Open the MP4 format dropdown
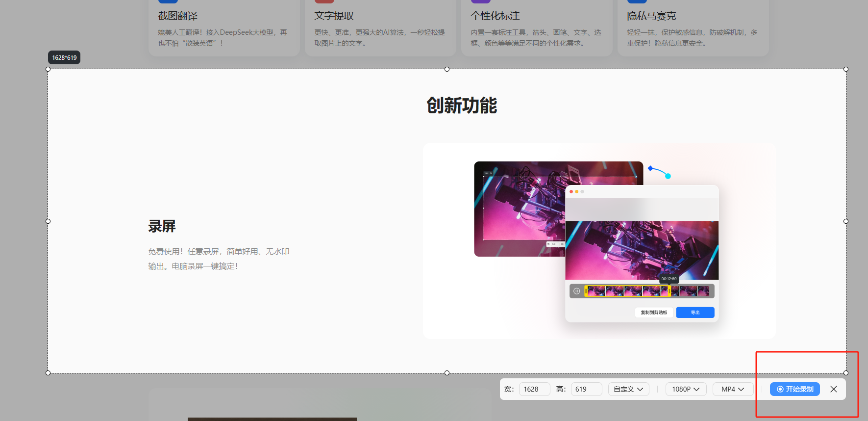The height and width of the screenshot is (421, 868). point(732,389)
